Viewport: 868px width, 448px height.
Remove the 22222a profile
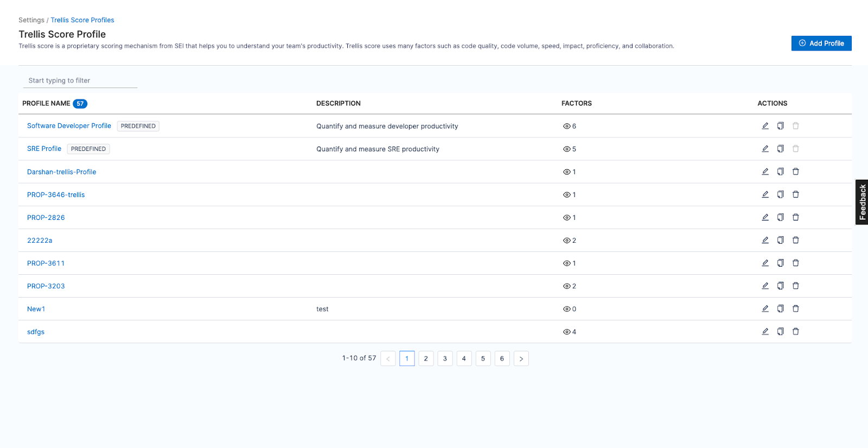(x=795, y=240)
